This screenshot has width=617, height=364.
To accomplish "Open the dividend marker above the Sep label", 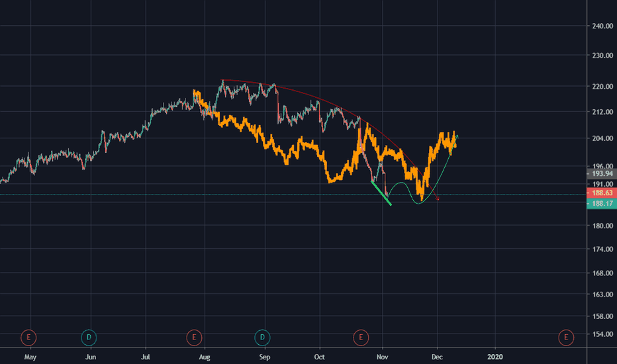I will coord(262,338).
